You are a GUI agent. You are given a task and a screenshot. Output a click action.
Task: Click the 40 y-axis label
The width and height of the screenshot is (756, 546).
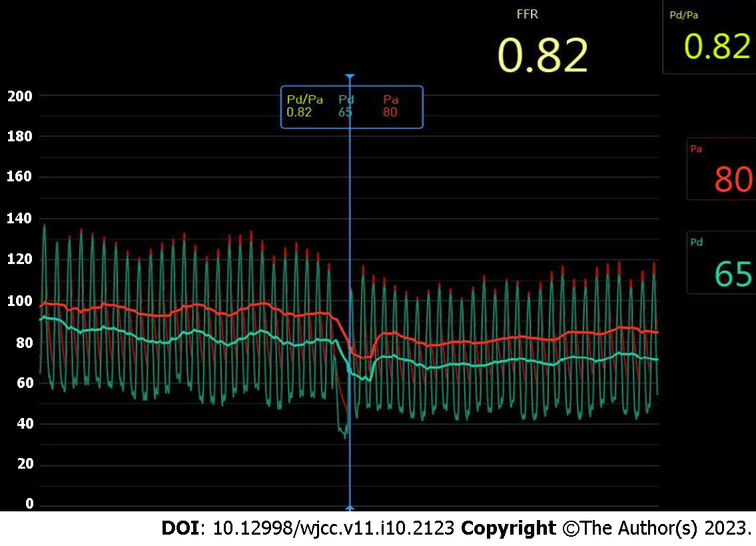coord(25,424)
